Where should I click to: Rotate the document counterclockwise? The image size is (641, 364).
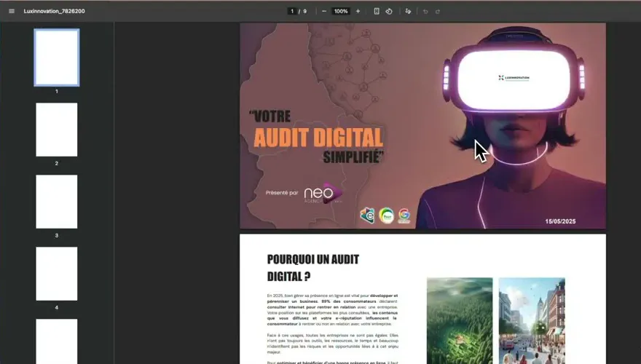tap(389, 11)
